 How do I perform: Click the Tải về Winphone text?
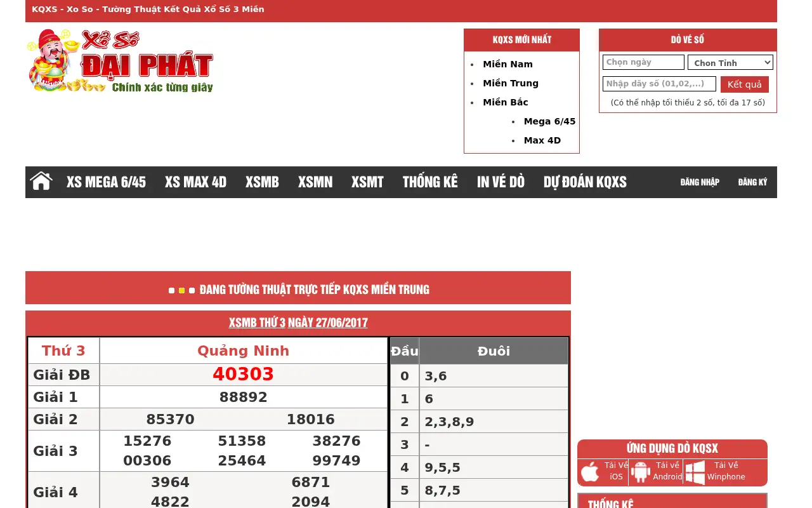(x=726, y=471)
